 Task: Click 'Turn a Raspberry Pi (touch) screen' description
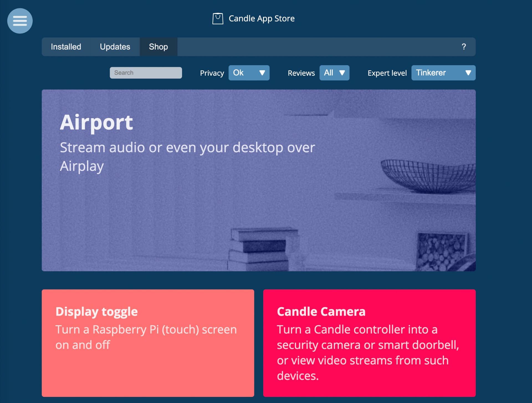pos(146,337)
